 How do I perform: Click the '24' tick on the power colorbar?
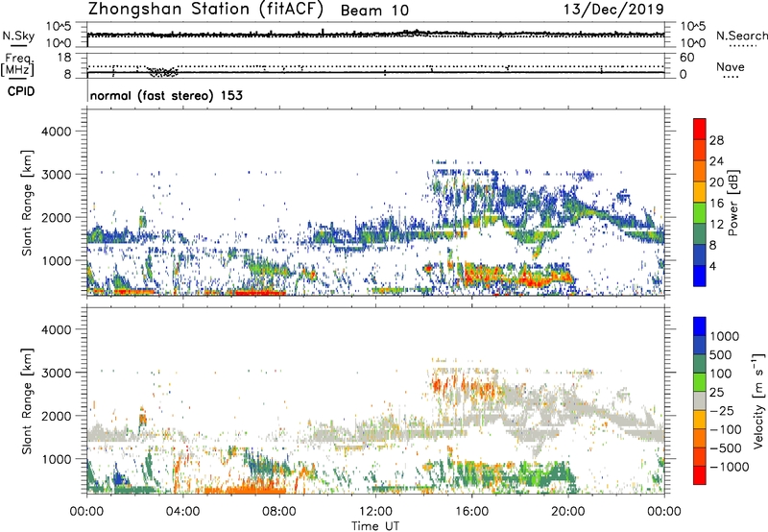(x=716, y=161)
